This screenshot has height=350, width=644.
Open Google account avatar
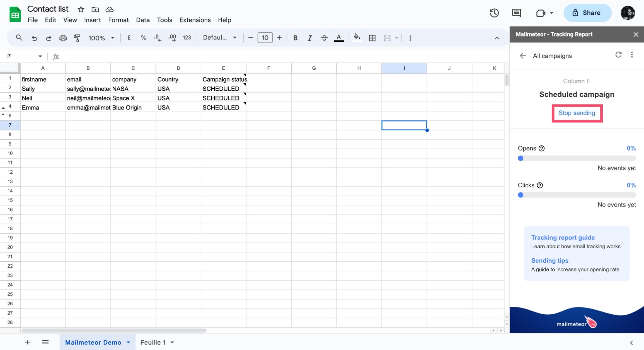click(628, 13)
